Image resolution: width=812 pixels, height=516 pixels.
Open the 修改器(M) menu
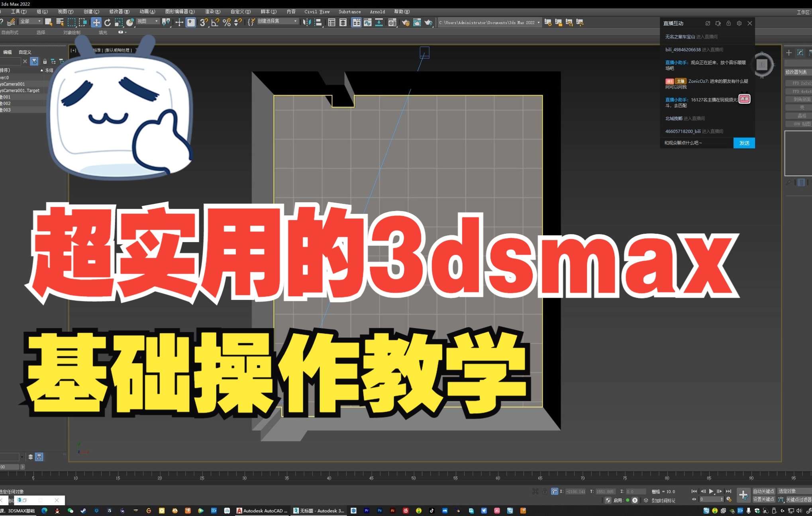(119, 12)
